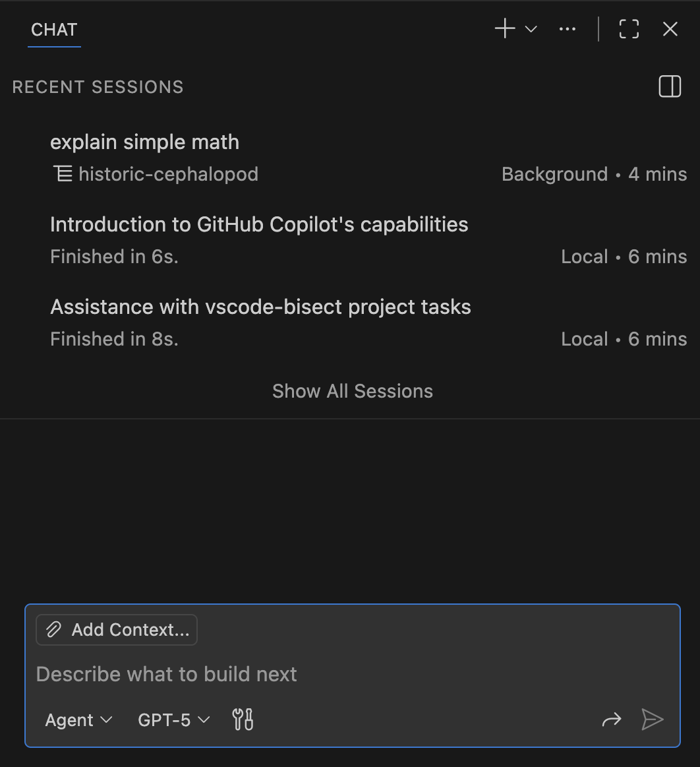
Task: Close the chat panel
Action: (670, 28)
